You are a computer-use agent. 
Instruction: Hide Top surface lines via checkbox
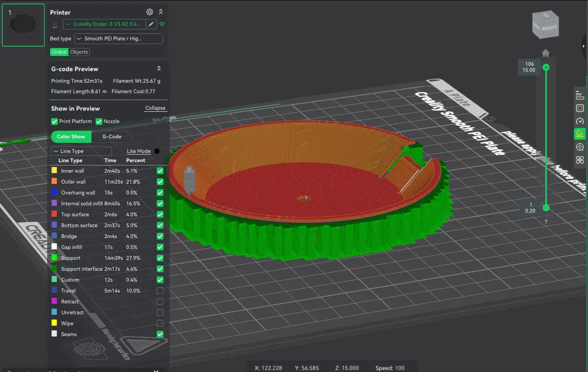(x=160, y=214)
